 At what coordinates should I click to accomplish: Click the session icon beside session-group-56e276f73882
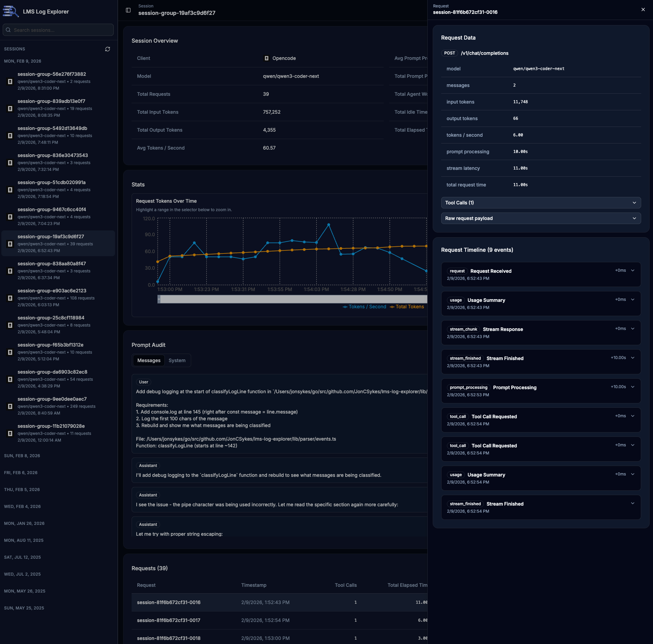click(x=10, y=82)
